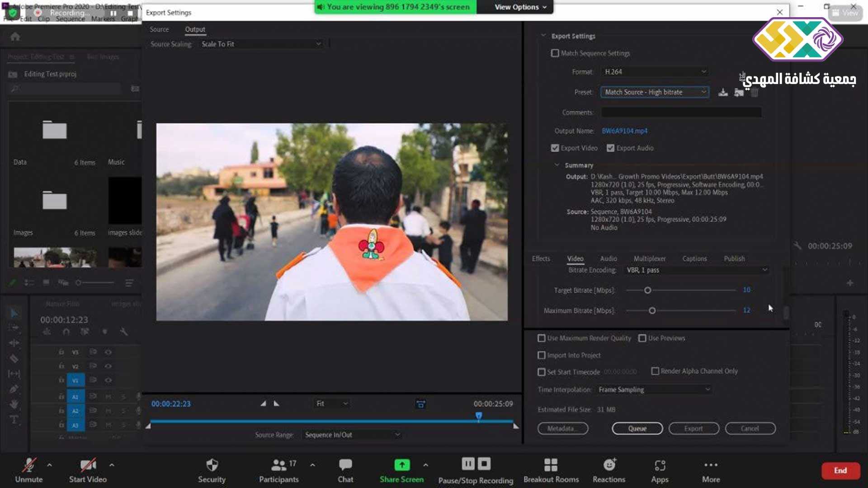This screenshot has width=868, height=488.
Task: Open Zoom Reactions emoji icon
Action: coord(609,465)
